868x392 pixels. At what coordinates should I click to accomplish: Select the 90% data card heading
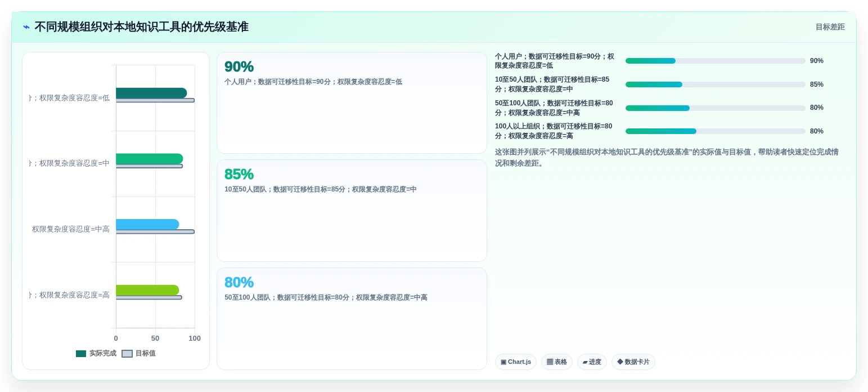tap(239, 67)
